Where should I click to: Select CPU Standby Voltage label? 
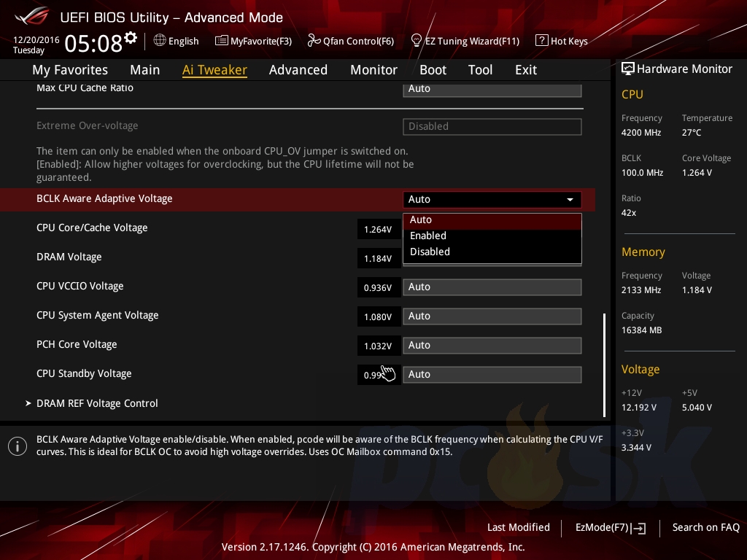click(x=84, y=373)
